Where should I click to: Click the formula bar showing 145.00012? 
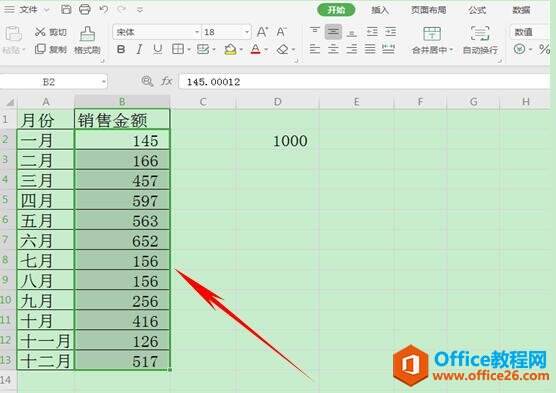pos(364,82)
